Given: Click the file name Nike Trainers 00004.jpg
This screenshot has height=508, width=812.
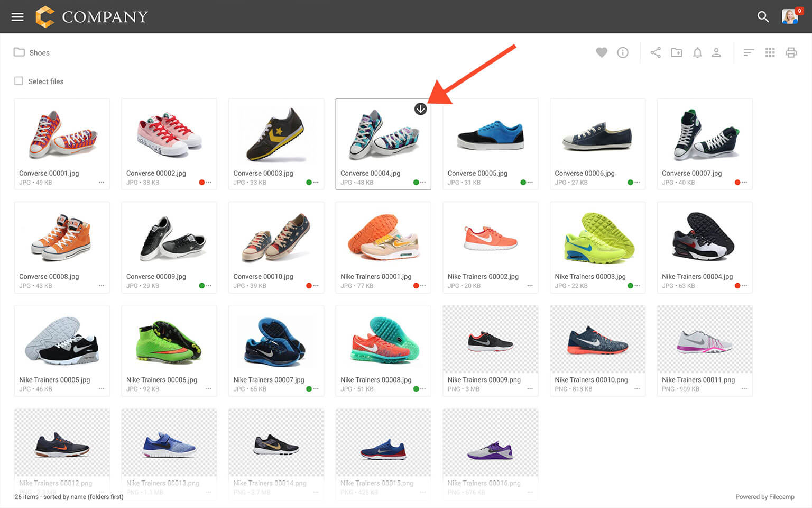Looking at the screenshot, I should (697, 277).
